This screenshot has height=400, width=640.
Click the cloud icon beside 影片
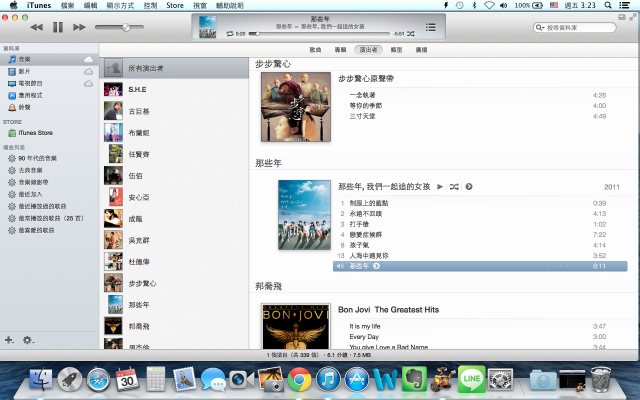88,72
